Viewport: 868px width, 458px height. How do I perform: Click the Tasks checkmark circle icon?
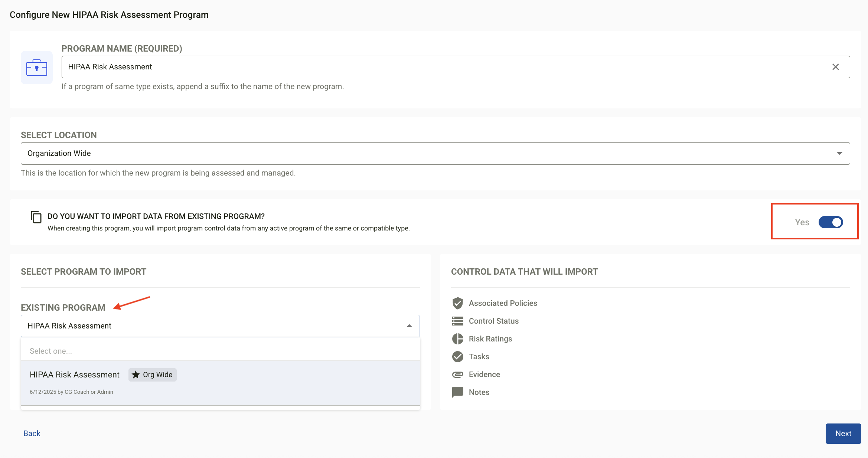click(457, 357)
